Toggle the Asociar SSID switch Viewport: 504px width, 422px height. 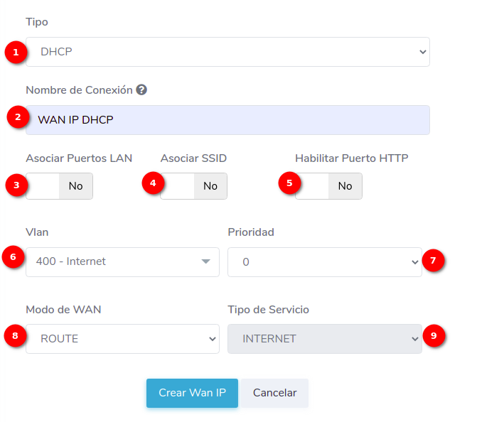193,186
